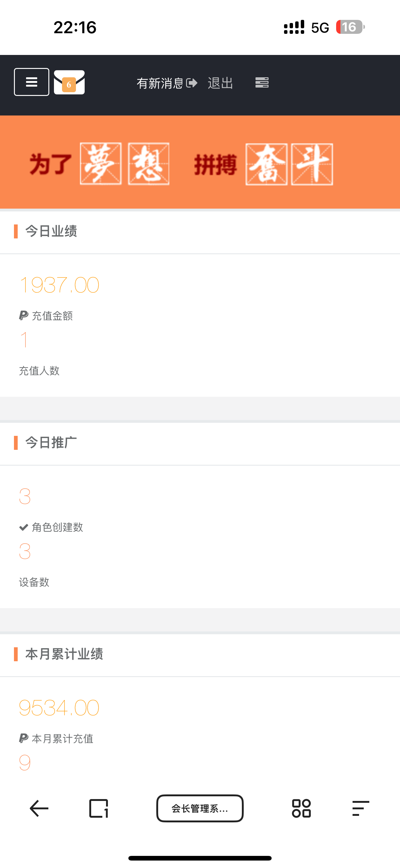This screenshot has width=400, height=868.
Task: Go back with browser back arrow
Action: click(39, 808)
